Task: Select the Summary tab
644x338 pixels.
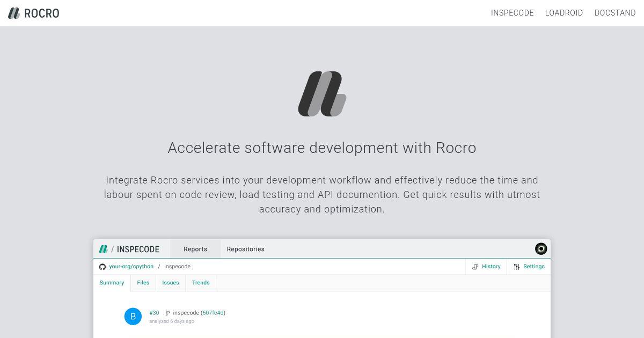Action: coord(112,283)
